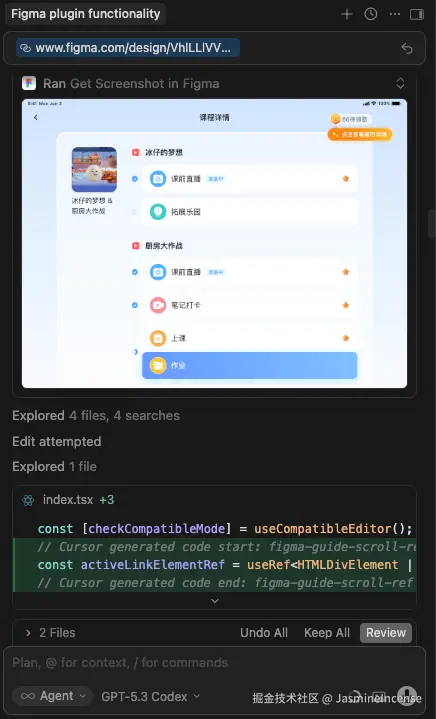Start a new chat with the plus icon
The image size is (436, 719).
pos(347,14)
